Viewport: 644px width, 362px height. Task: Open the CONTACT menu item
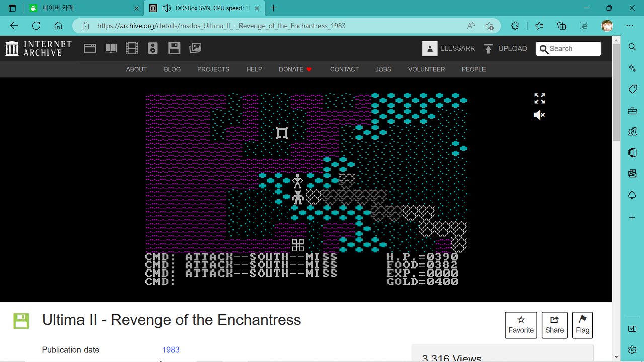click(344, 69)
